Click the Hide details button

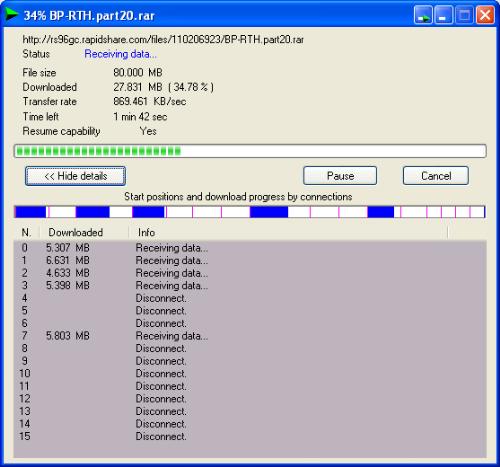[75, 176]
